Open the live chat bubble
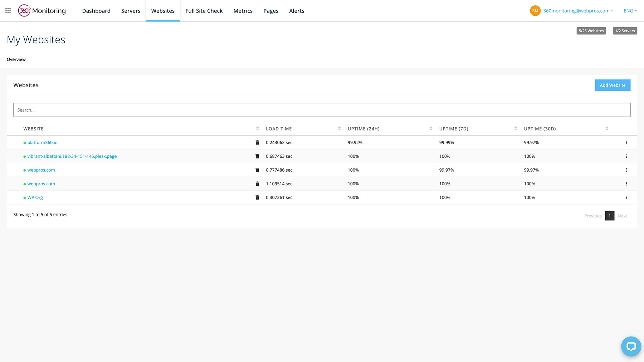Screen dimensions: 644x362 [x=631, y=346]
